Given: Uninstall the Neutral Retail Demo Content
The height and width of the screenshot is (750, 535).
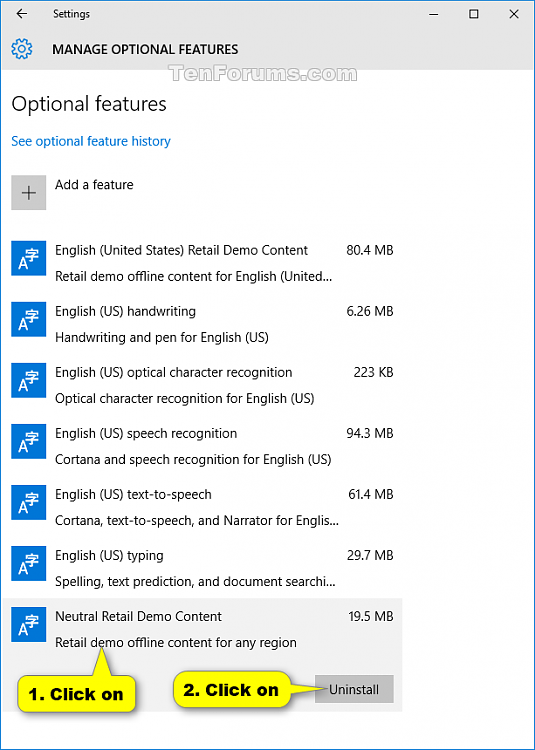Looking at the screenshot, I should [x=354, y=689].
